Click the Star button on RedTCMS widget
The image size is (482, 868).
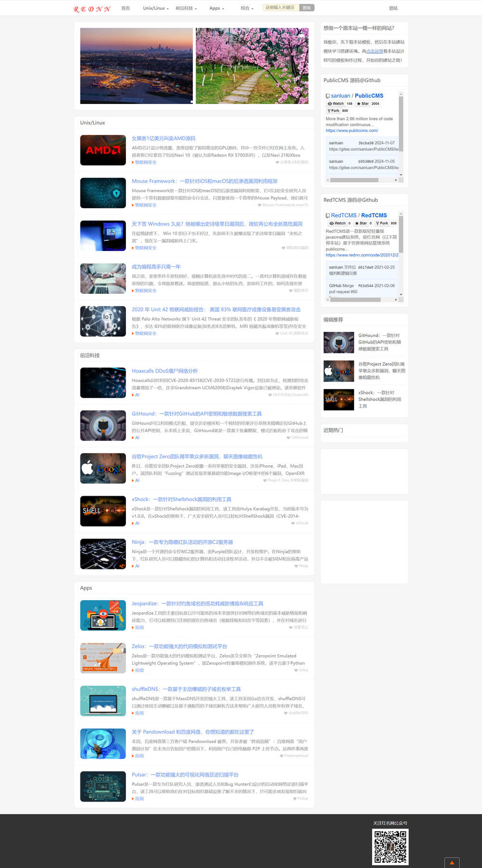(x=361, y=223)
